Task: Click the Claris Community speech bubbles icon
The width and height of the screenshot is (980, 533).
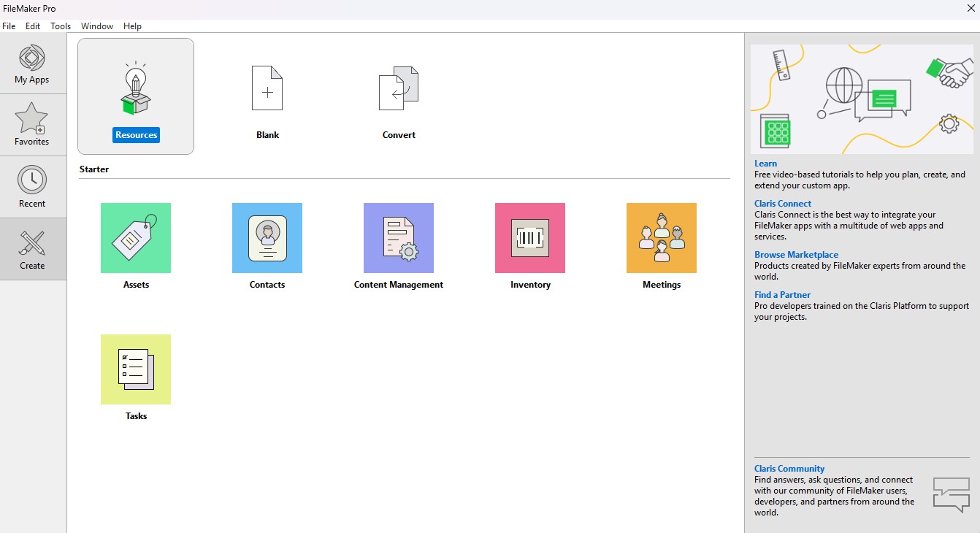Action: 952,495
